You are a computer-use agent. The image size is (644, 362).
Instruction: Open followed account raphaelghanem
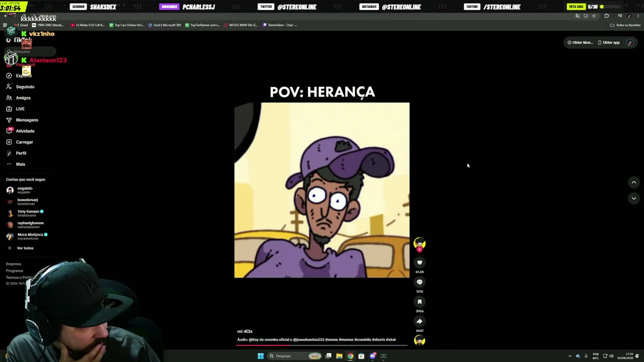(x=25, y=225)
